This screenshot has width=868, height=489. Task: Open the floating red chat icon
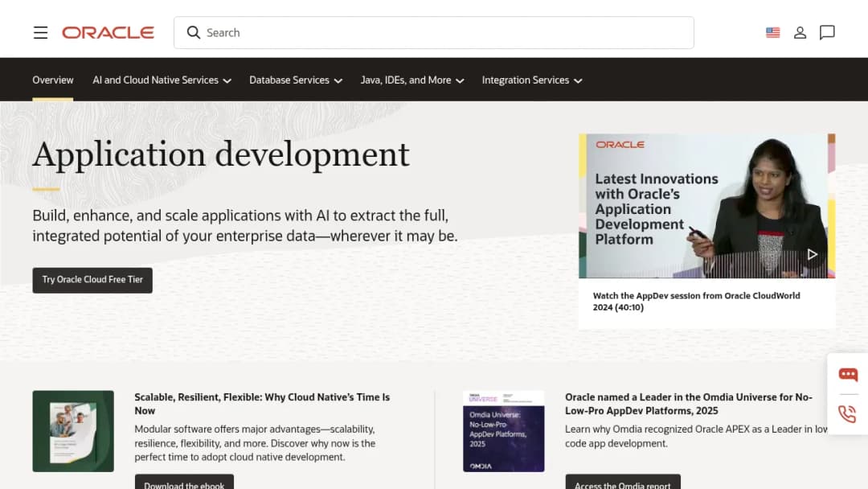848,375
